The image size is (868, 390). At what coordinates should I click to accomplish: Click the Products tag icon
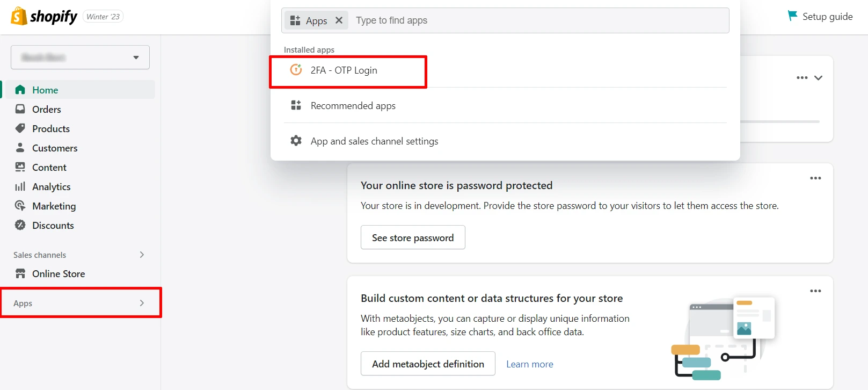pyautogui.click(x=20, y=128)
